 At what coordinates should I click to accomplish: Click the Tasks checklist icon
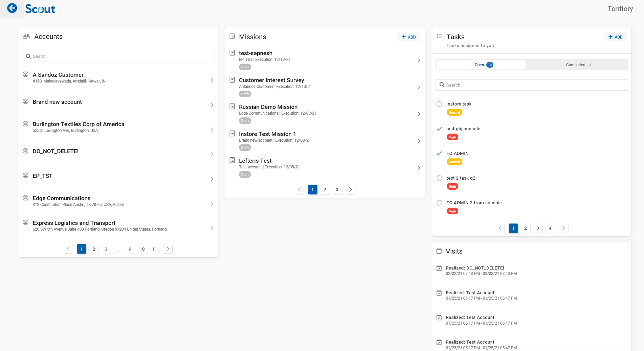[439, 36]
